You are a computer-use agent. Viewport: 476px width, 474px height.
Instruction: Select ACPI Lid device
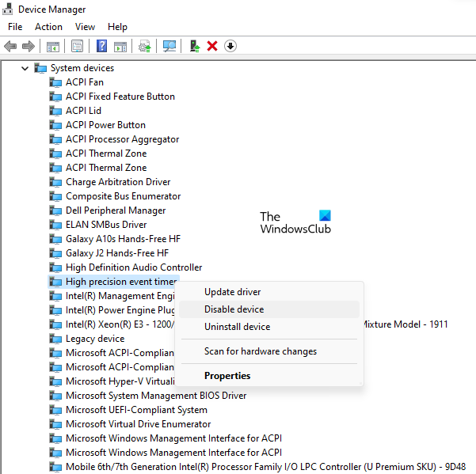pos(83,111)
